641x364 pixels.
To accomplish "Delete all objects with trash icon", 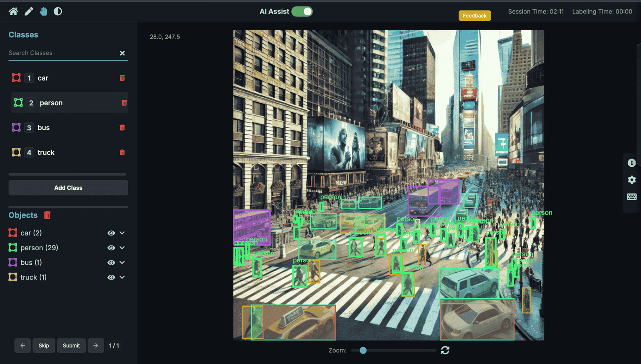I will (47, 215).
